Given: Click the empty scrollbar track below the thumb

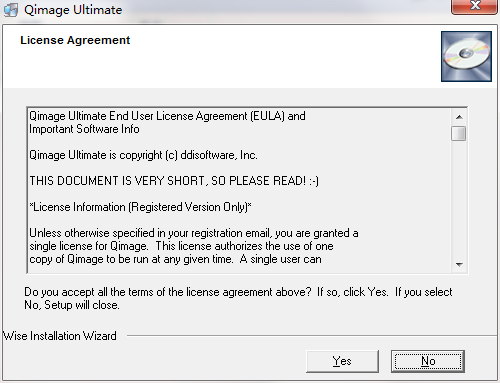Looking at the screenshot, I should [x=459, y=199].
